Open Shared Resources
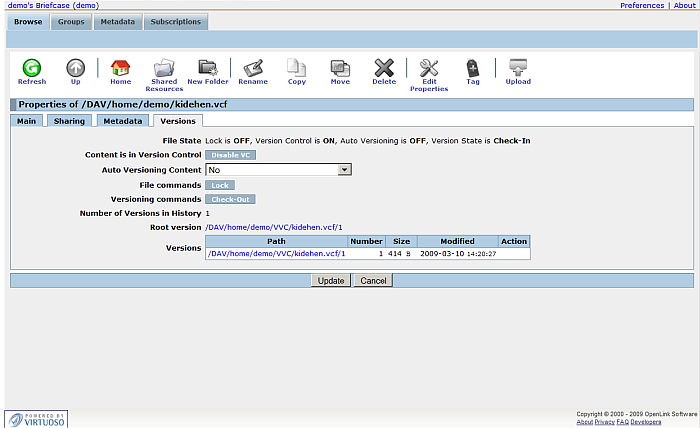700x428 pixels. (x=164, y=68)
